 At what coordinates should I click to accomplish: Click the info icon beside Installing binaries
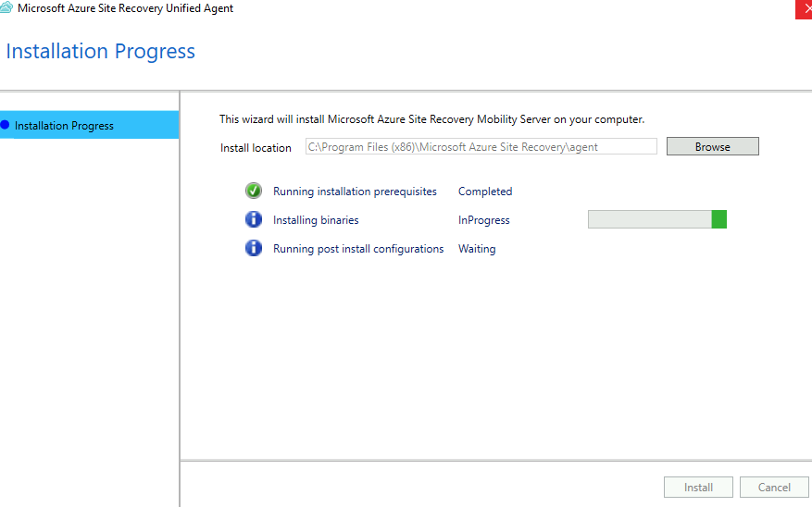(254, 219)
